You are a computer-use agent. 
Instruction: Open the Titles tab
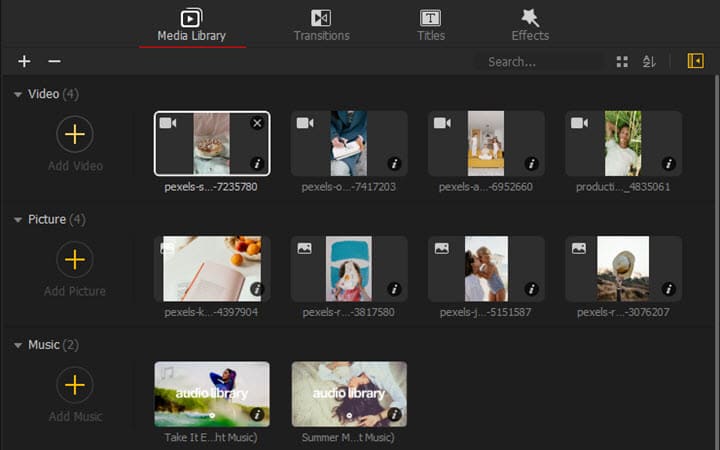[x=430, y=26]
